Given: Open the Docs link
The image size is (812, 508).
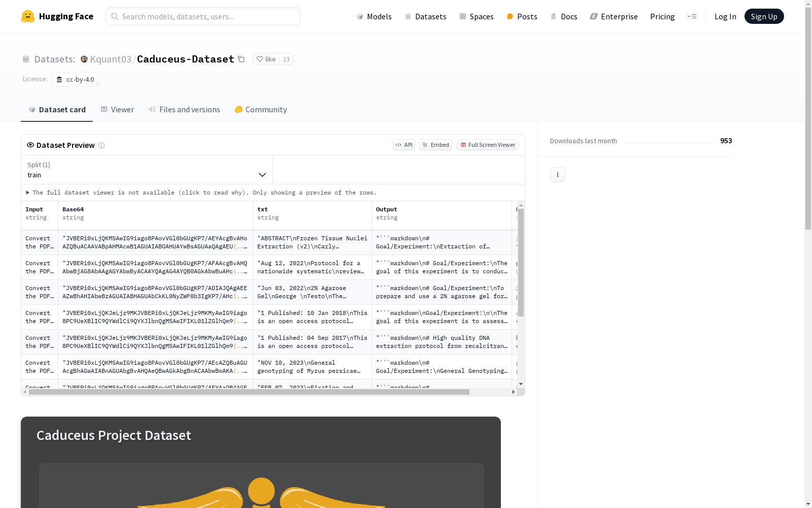Looking at the screenshot, I should click(564, 16).
